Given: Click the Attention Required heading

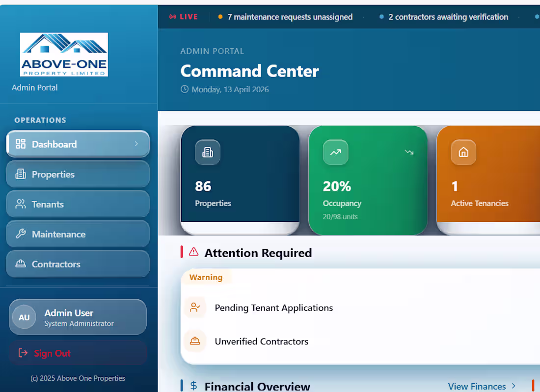Looking at the screenshot, I should coord(258,253).
